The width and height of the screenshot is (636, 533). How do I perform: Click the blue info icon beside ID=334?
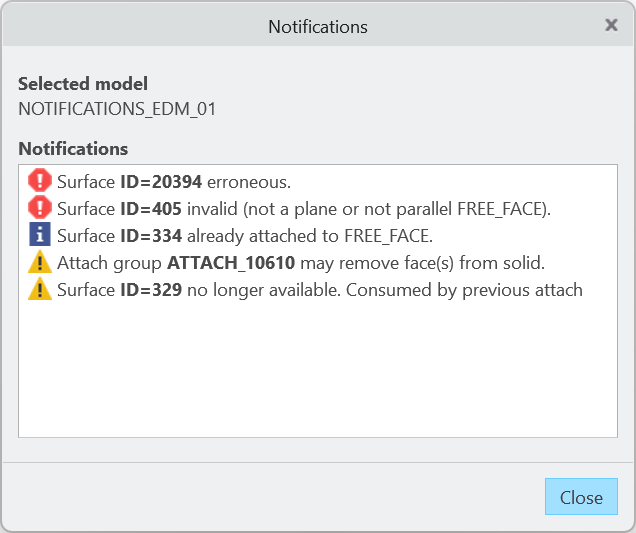pyautogui.click(x=39, y=235)
